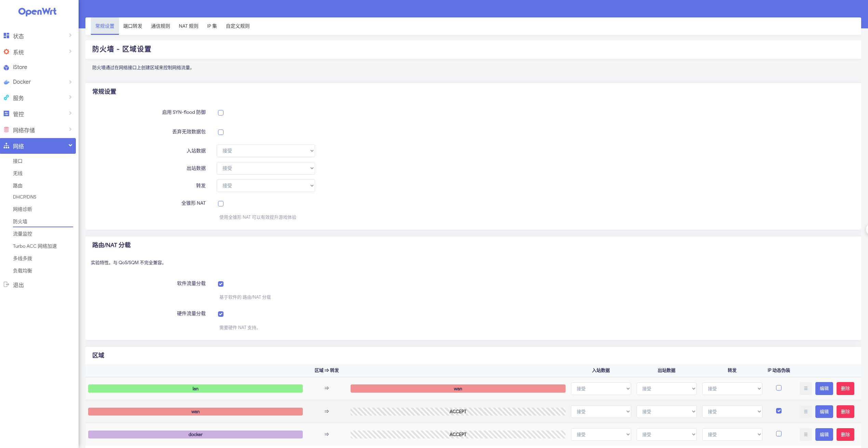
Task: Click 删除 button for docker zone
Action: [845, 434]
